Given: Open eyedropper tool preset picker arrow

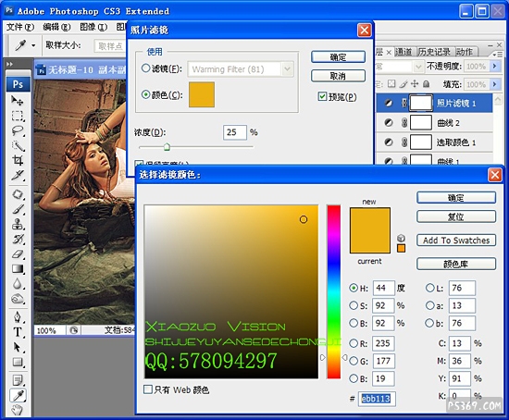Looking at the screenshot, I should coord(33,45).
